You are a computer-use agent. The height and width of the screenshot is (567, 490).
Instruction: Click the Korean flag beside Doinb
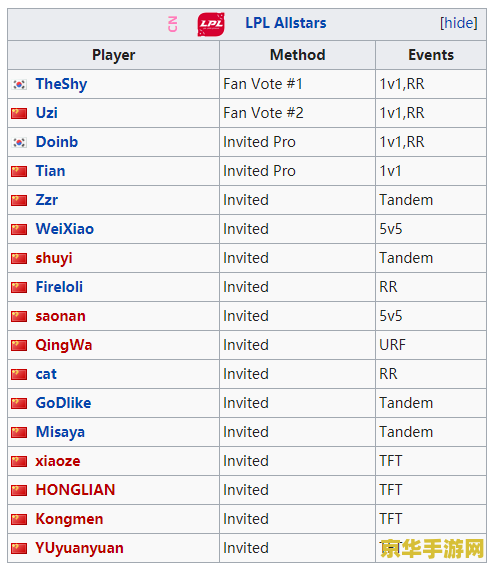coord(19,142)
